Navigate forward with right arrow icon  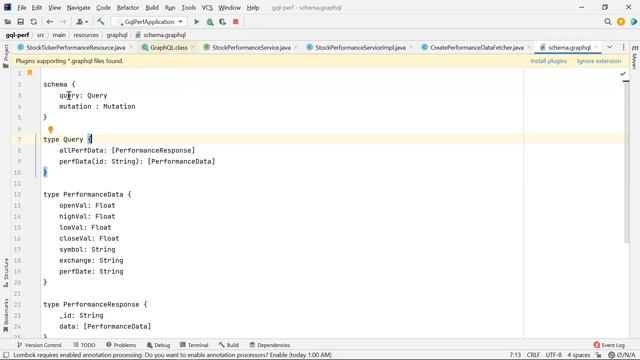[x=63, y=22]
